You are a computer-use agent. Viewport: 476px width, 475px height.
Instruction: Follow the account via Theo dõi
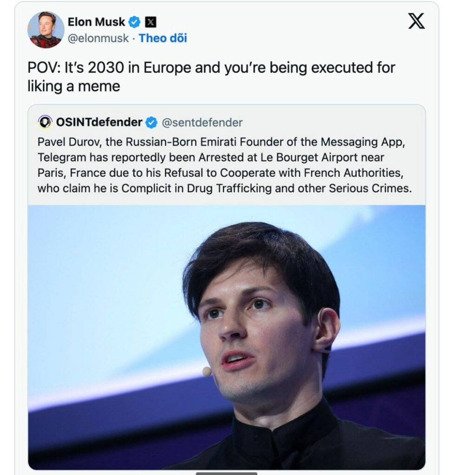[x=163, y=38]
